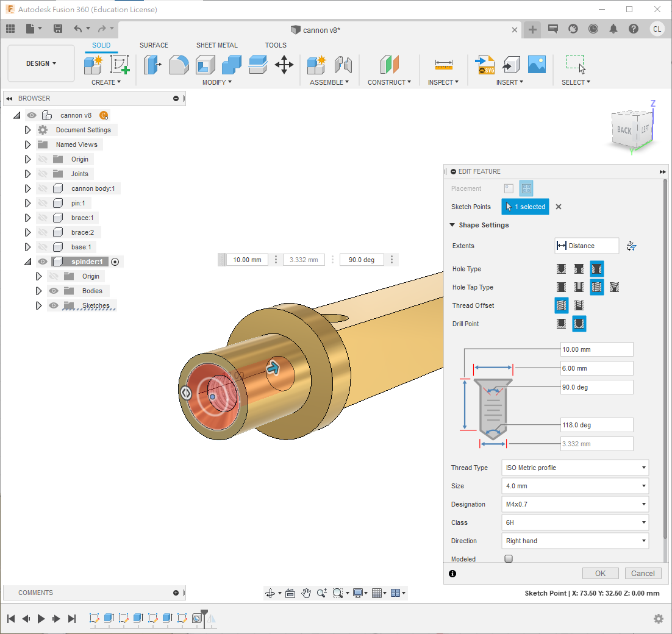Show the cannon body:1 component
This screenshot has height=634, width=672.
[43, 188]
